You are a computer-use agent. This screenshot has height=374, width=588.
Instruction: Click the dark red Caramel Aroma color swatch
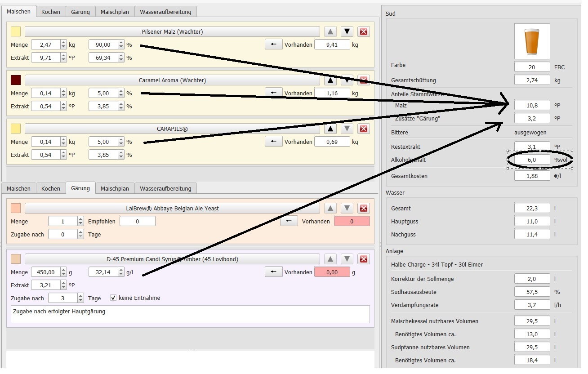(x=16, y=80)
